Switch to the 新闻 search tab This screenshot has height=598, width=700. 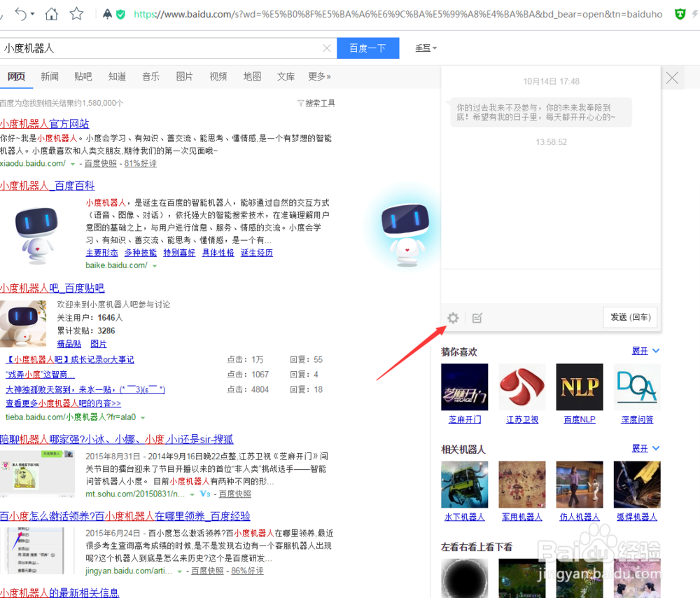point(49,76)
